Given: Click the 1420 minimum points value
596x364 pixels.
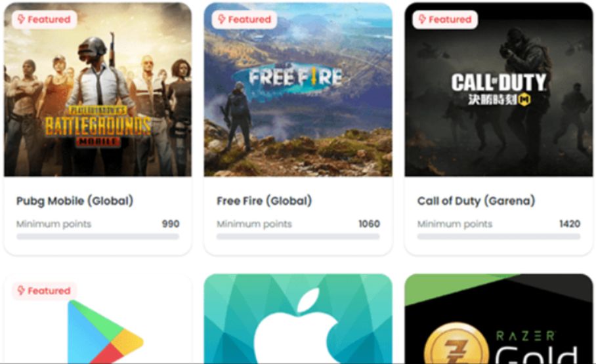Looking at the screenshot, I should pos(570,224).
